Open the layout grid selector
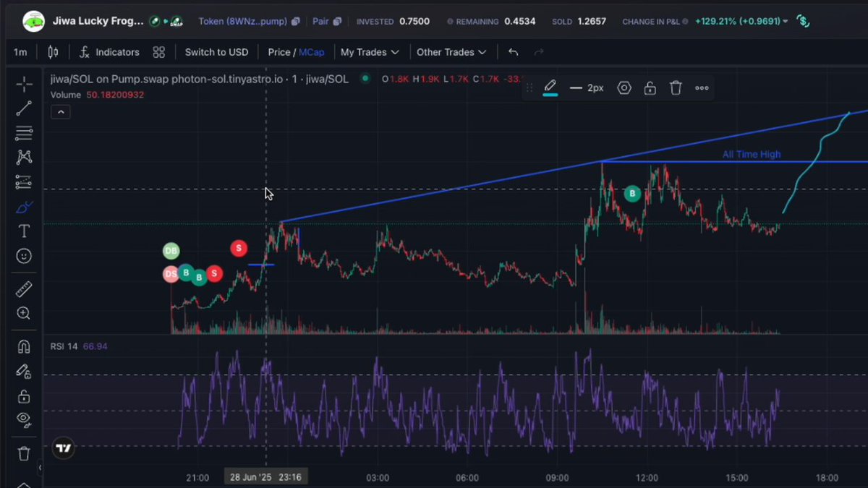Viewport: 868px width, 488px height. 159,52
